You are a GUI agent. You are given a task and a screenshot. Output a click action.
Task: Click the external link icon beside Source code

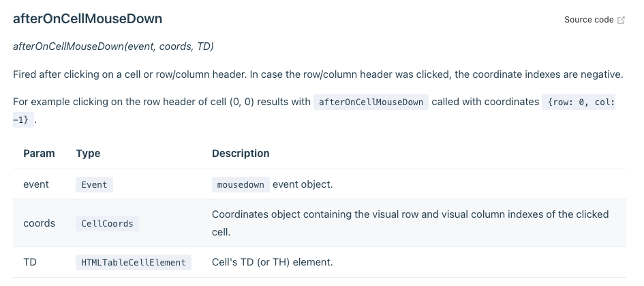click(x=622, y=20)
